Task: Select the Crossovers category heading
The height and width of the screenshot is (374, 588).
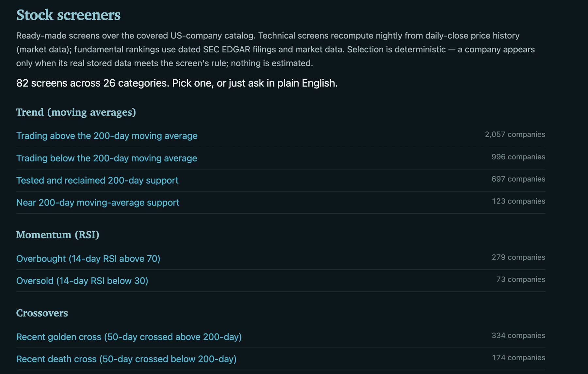Action: point(42,313)
